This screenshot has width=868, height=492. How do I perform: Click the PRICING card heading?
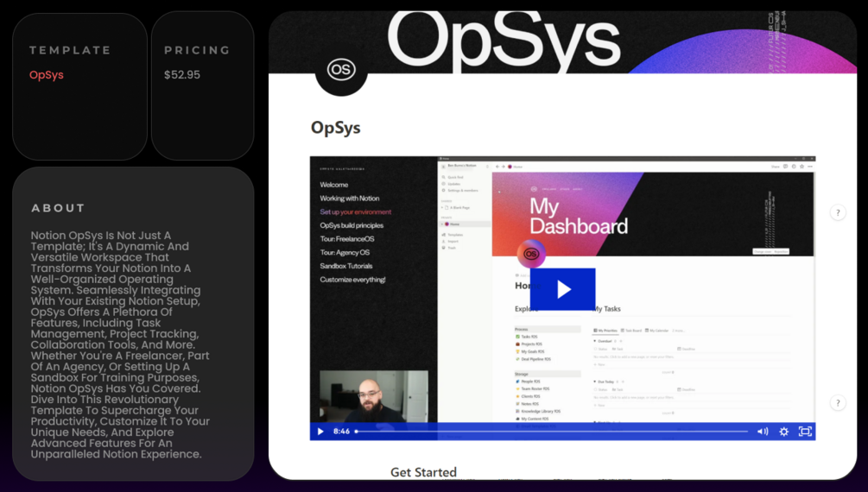point(197,50)
